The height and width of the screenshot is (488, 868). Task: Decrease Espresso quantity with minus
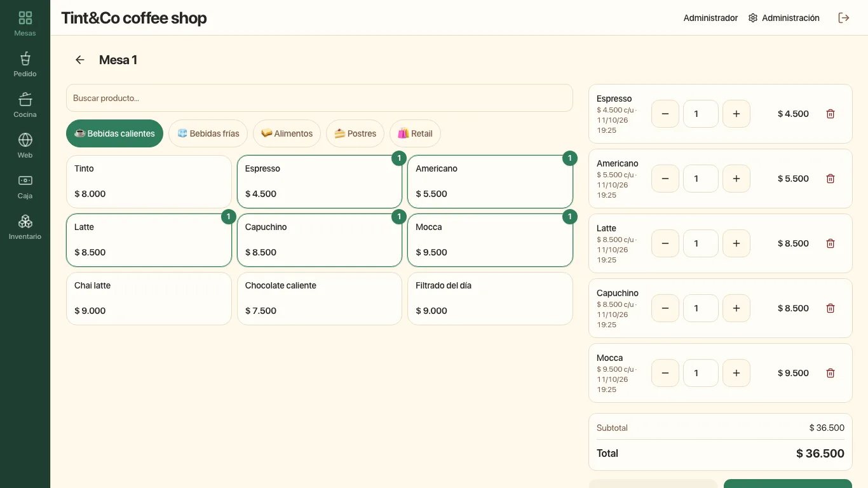point(665,114)
